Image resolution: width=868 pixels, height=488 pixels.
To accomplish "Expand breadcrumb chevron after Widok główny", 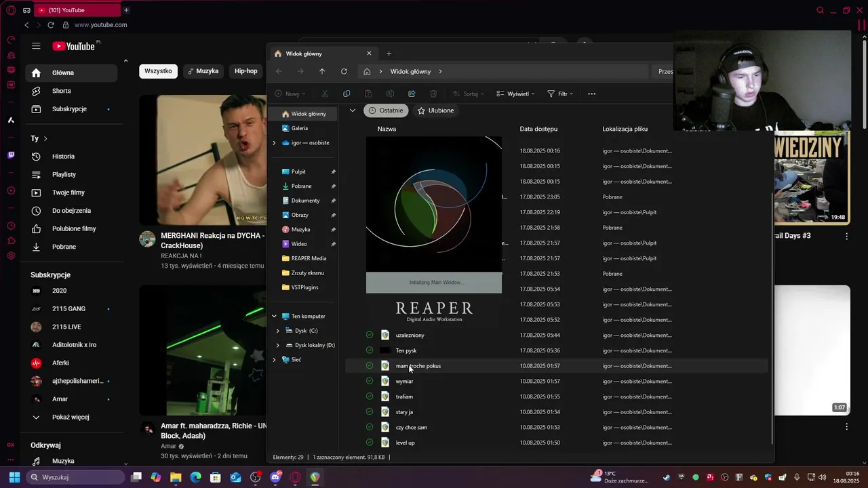I will pyautogui.click(x=440, y=71).
